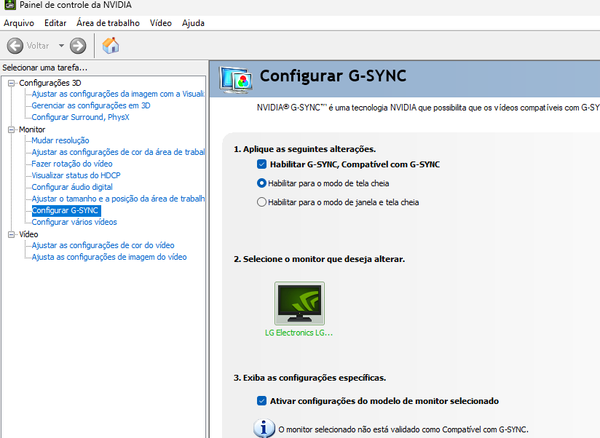Open the Back button history dropdown arrow
This screenshot has height=438, width=600.
(61, 45)
